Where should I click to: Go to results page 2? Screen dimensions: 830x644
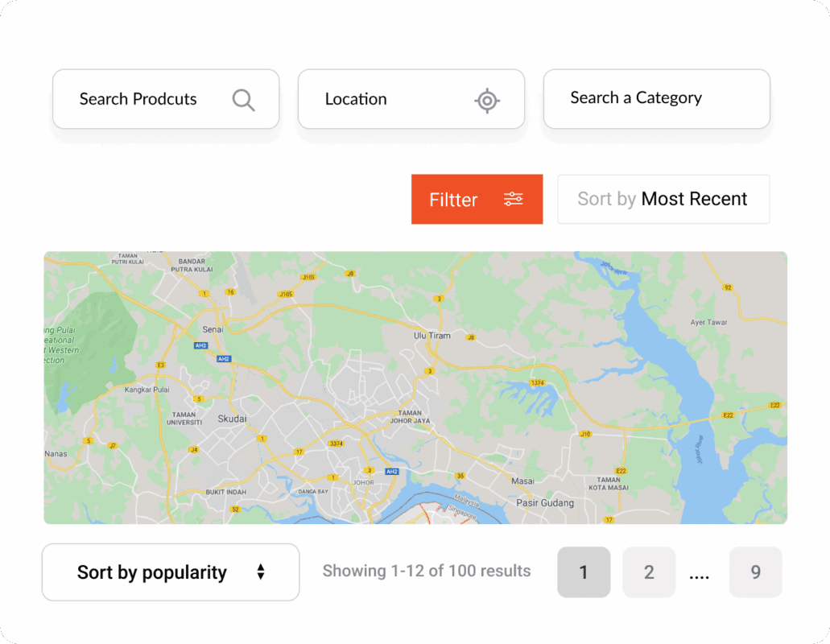tap(649, 572)
